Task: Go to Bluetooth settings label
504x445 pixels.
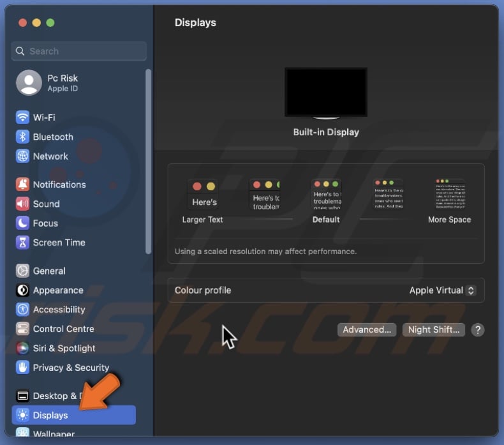Action: 53,137
